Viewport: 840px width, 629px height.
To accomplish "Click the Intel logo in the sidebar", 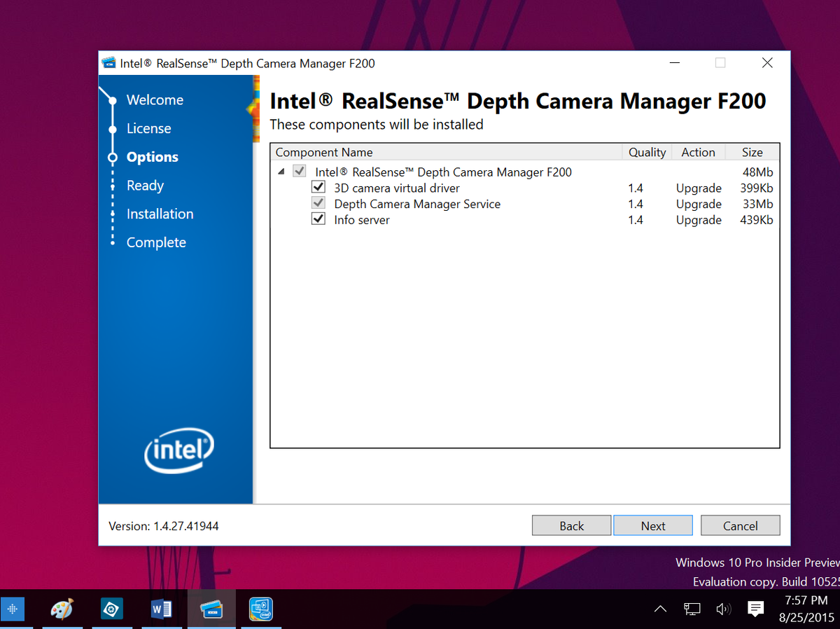I will pyautogui.click(x=178, y=450).
